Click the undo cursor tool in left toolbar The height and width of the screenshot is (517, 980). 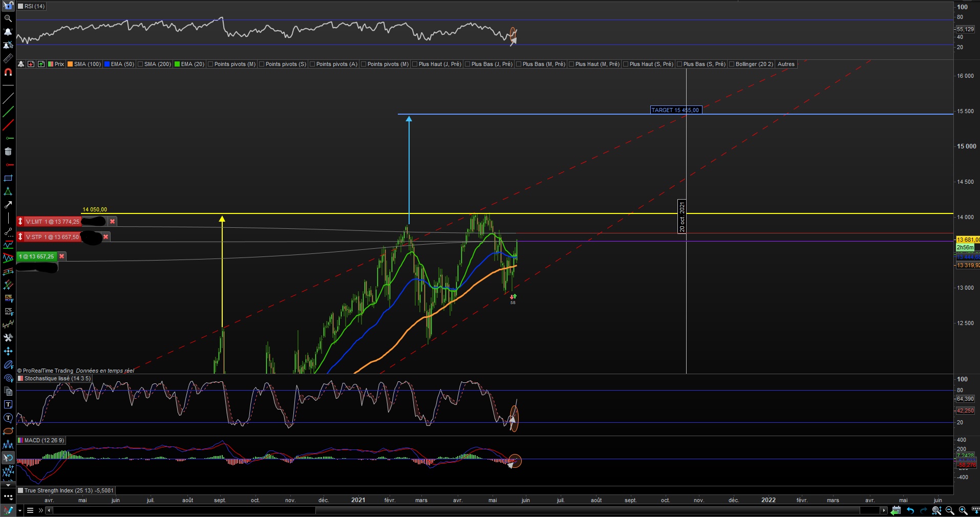tap(8, 458)
